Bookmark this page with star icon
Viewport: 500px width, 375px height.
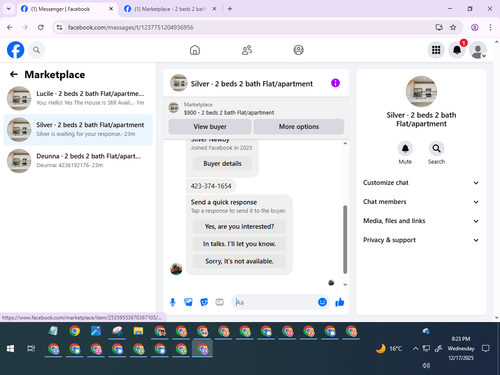pos(453,27)
